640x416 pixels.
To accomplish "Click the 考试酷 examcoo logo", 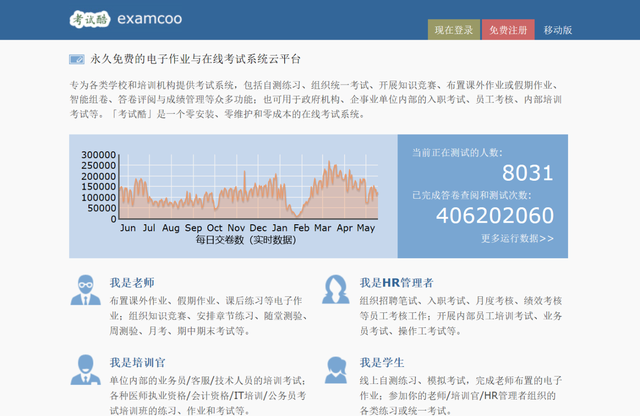I will [x=126, y=19].
